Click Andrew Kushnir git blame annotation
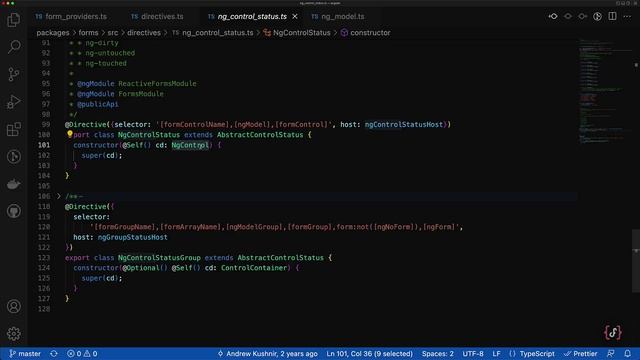This screenshot has width=640, height=360. (267, 353)
